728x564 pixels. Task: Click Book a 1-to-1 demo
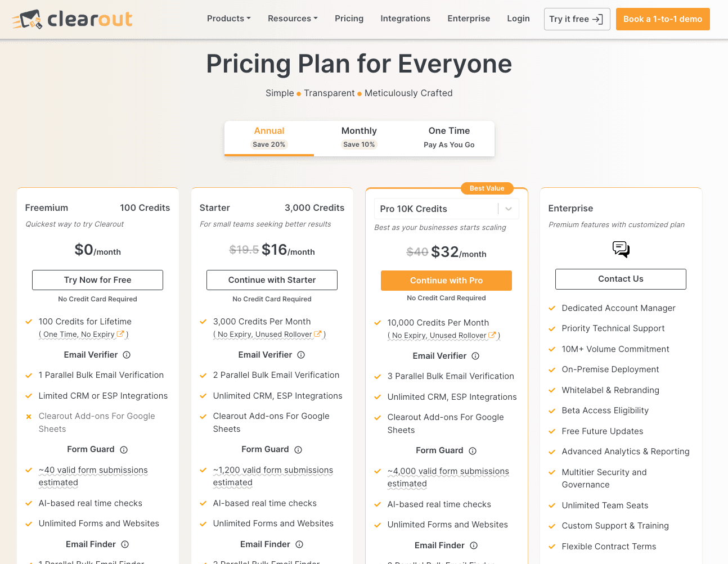pyautogui.click(x=662, y=19)
